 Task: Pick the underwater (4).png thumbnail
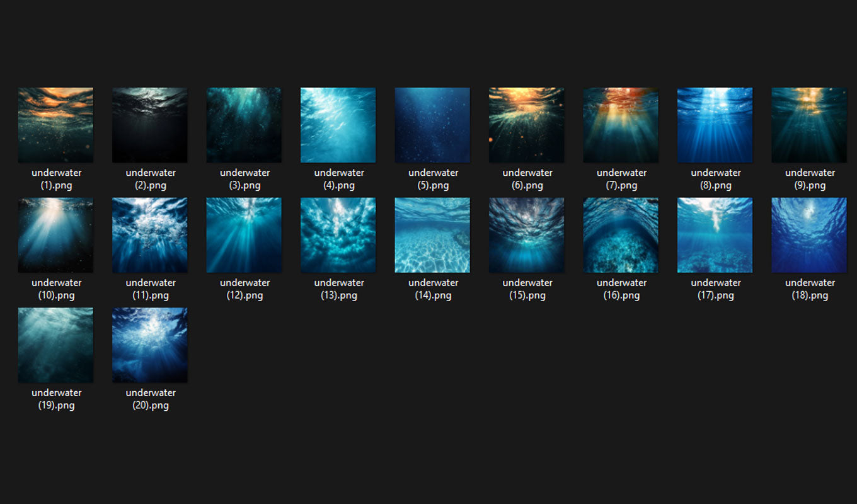coord(338,125)
